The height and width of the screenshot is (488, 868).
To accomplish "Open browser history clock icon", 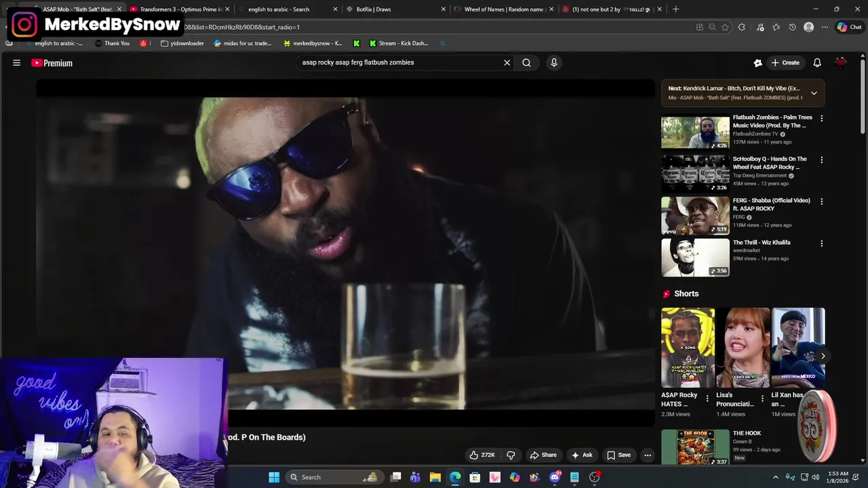I will pyautogui.click(x=792, y=27).
